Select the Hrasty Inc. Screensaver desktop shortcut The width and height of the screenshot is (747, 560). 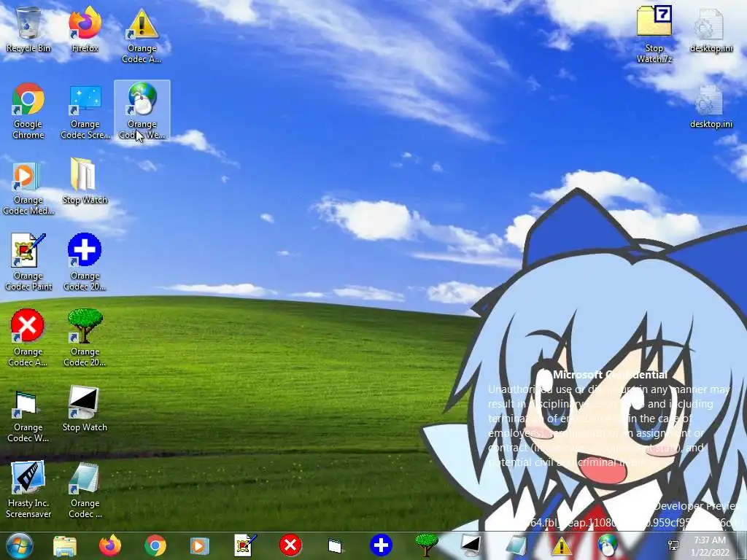[28, 490]
